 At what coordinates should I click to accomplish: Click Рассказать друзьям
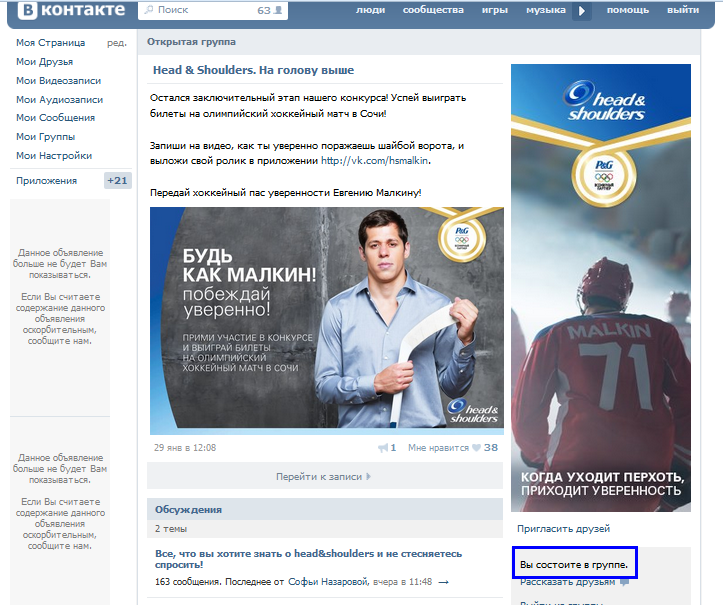click(568, 582)
